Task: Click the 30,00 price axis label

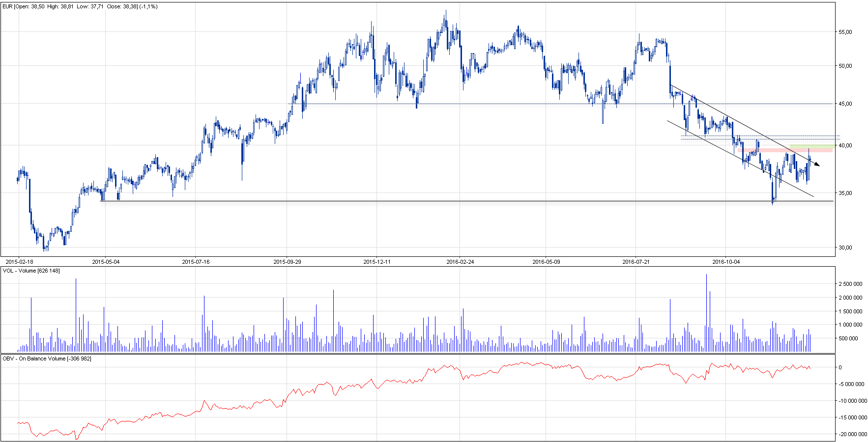Action: (845, 248)
